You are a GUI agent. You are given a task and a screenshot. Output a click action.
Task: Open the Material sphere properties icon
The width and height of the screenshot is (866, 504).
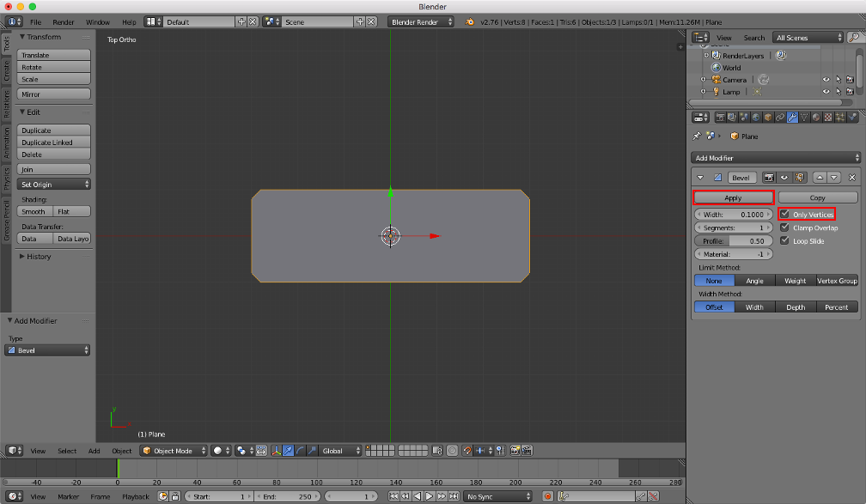pos(816,117)
